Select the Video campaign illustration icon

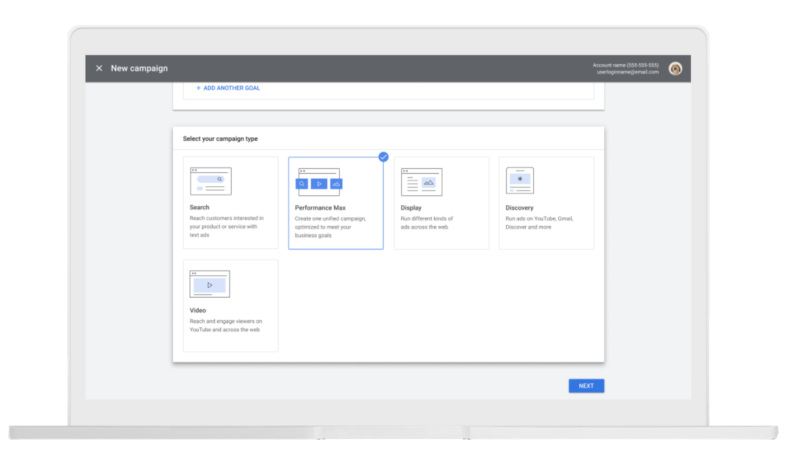click(x=209, y=284)
